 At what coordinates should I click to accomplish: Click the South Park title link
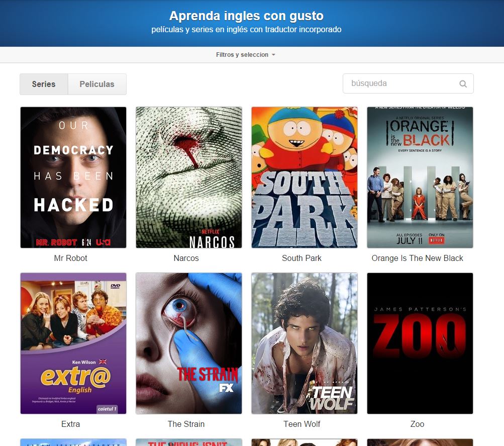302,258
